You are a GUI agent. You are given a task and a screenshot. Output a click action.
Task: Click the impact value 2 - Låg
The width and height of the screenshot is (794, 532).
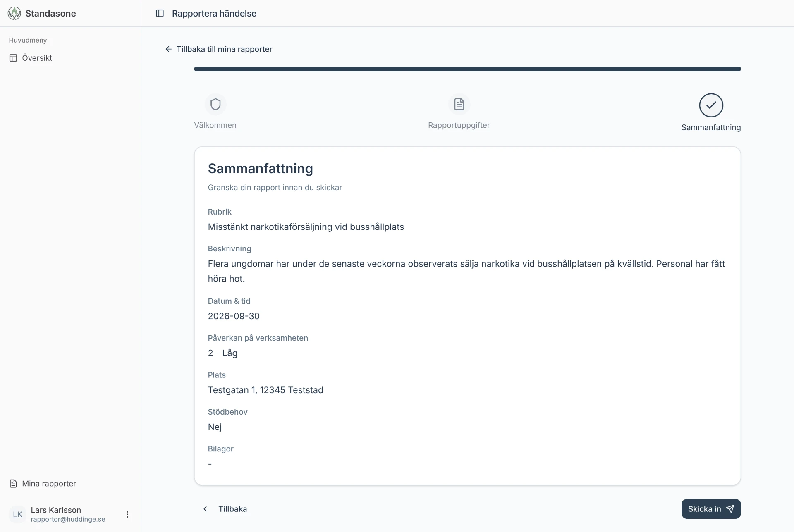[x=222, y=353]
